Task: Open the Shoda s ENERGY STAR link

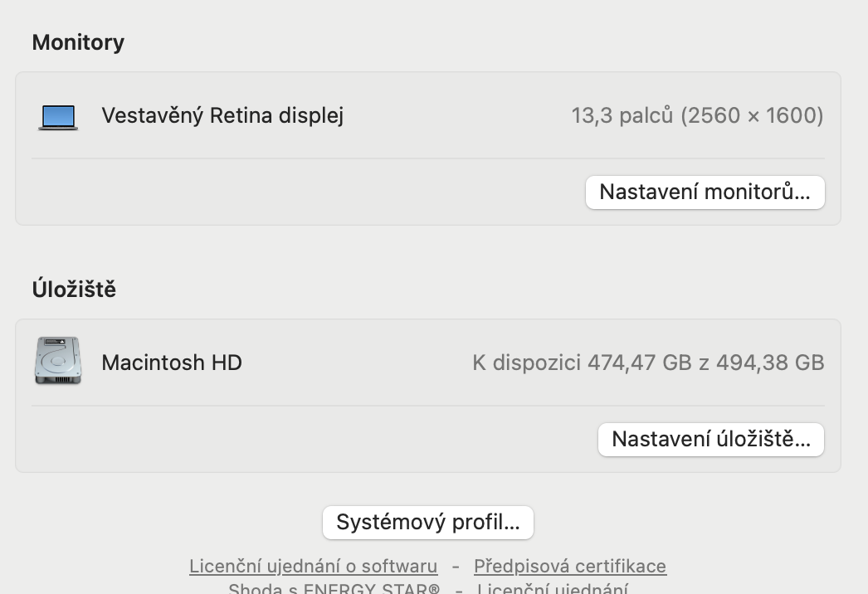Action: point(334,588)
